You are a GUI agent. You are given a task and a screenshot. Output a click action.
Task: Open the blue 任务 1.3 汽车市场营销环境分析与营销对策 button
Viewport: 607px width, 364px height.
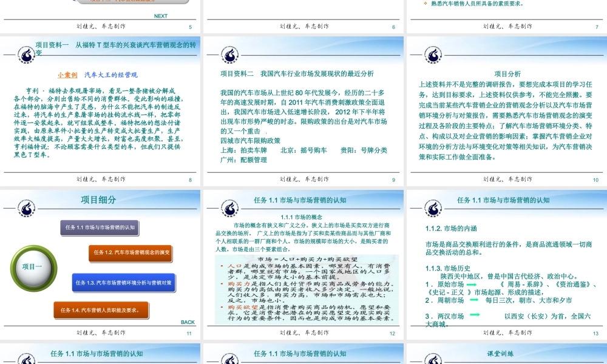(x=123, y=283)
